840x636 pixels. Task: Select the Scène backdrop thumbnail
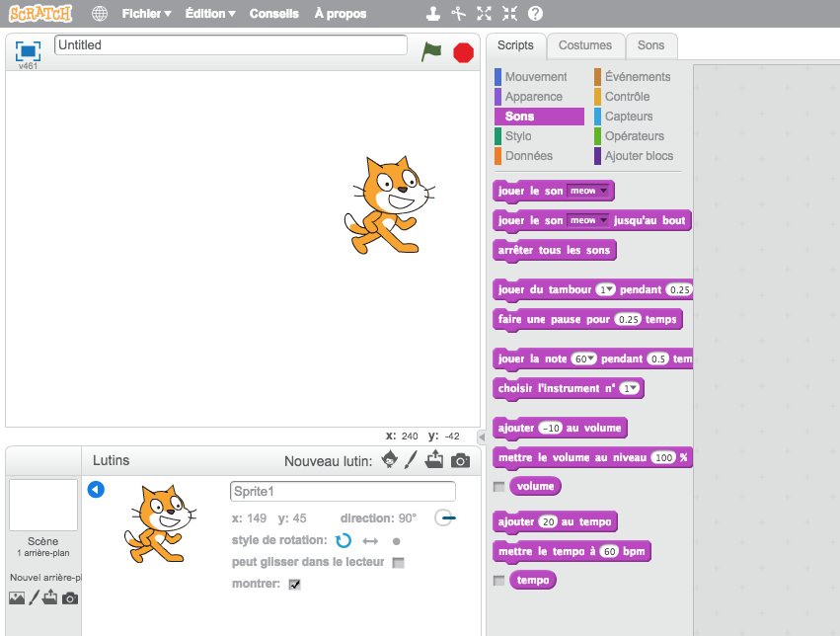(43, 506)
